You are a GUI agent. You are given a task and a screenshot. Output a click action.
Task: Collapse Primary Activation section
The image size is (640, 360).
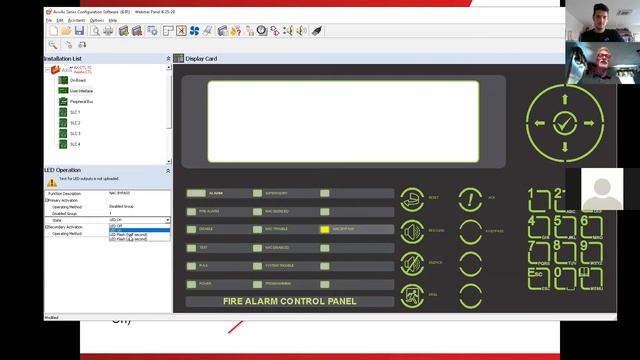47,200
